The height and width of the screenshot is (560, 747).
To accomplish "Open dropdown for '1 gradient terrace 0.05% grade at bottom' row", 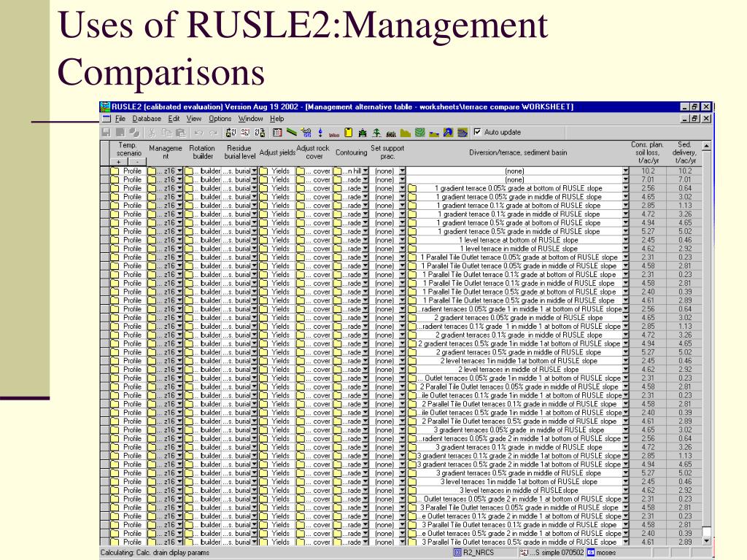I will point(625,188).
